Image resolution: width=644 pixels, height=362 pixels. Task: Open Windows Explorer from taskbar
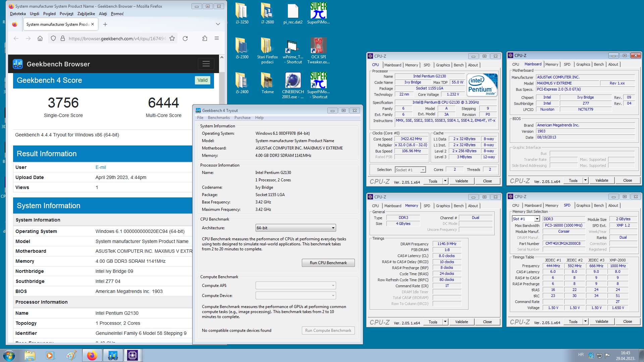(x=30, y=355)
